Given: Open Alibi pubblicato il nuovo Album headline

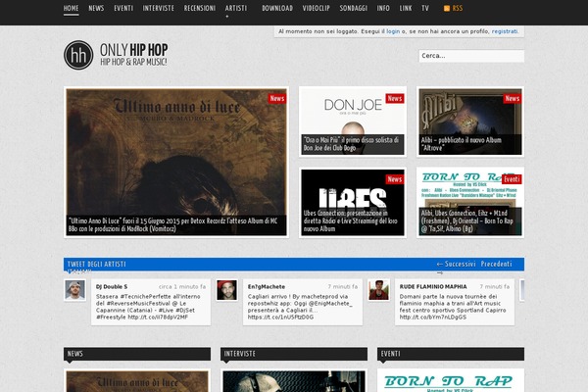Looking at the screenshot, I should coord(461,144).
